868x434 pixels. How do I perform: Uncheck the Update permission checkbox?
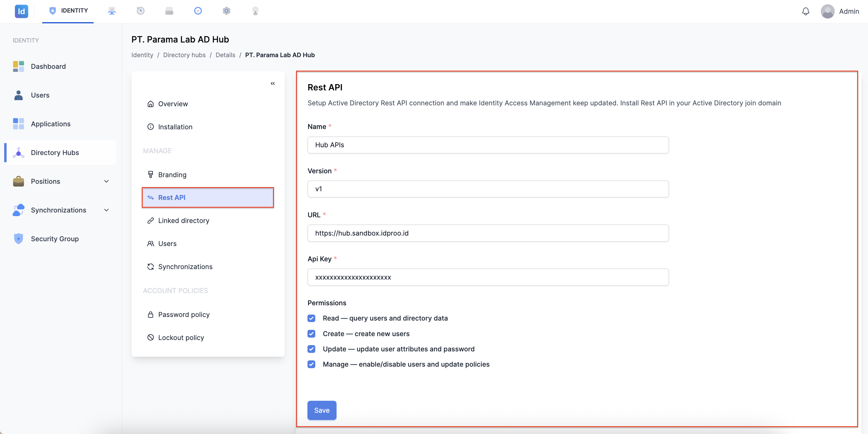click(x=311, y=349)
